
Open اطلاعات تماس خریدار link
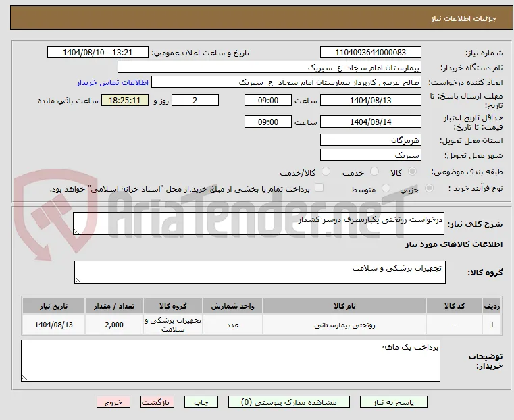[113, 82]
